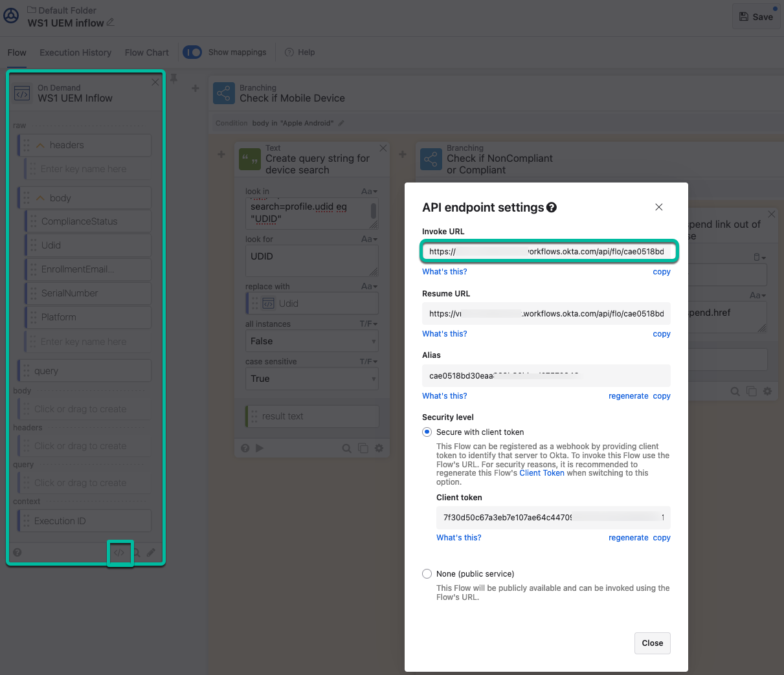
Task: Open the gear settings on text card
Action: point(379,448)
